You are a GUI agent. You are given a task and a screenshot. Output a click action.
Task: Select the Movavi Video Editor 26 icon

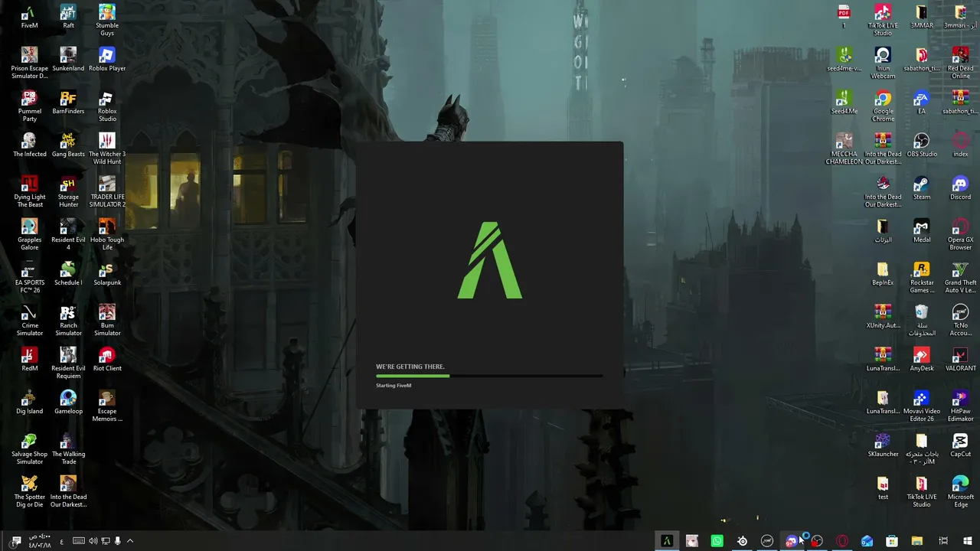point(921,406)
